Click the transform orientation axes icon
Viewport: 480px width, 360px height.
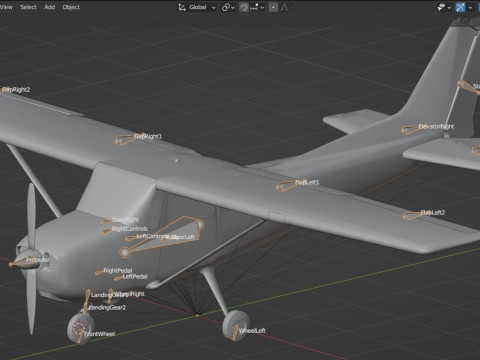point(182,7)
